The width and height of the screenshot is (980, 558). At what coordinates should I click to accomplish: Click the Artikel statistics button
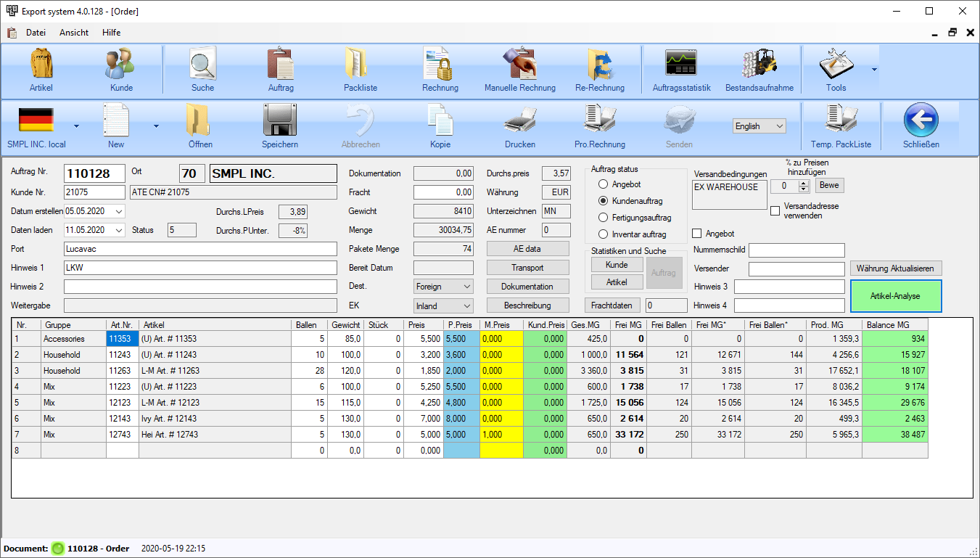point(617,282)
